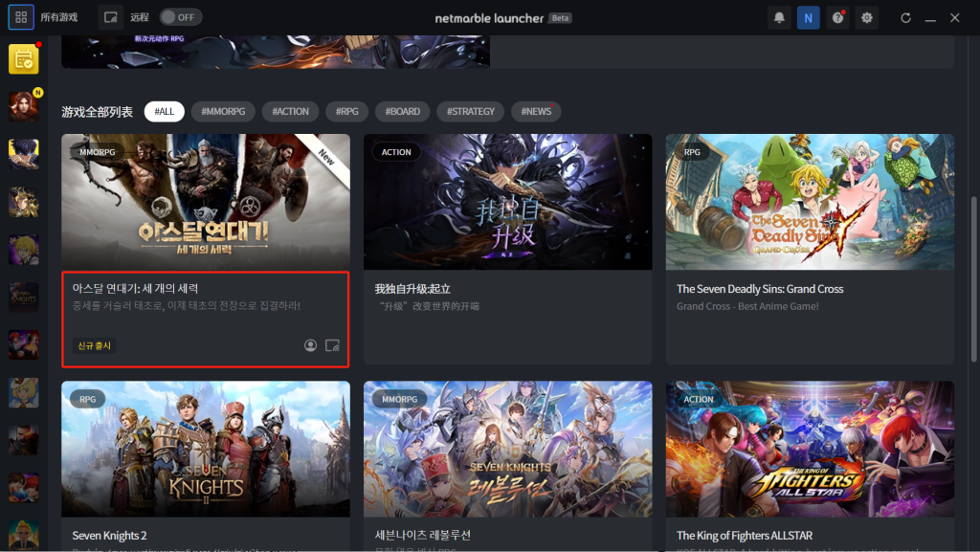Filter games by #BOARD
The width and height of the screenshot is (980, 552).
click(x=403, y=111)
